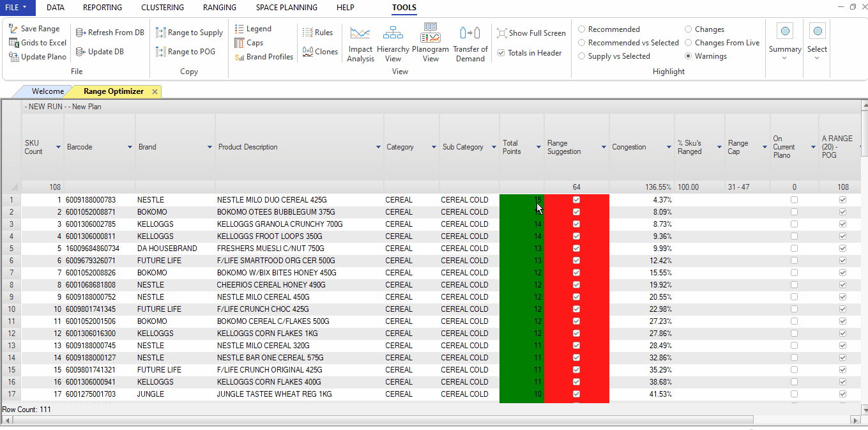Open Brand Profiles

(264, 57)
